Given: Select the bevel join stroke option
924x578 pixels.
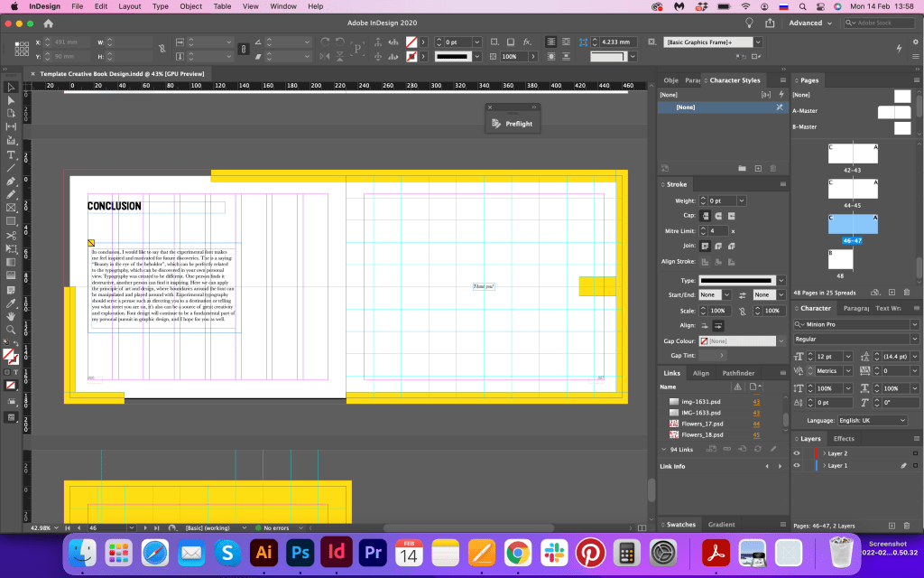Looking at the screenshot, I should coord(732,246).
